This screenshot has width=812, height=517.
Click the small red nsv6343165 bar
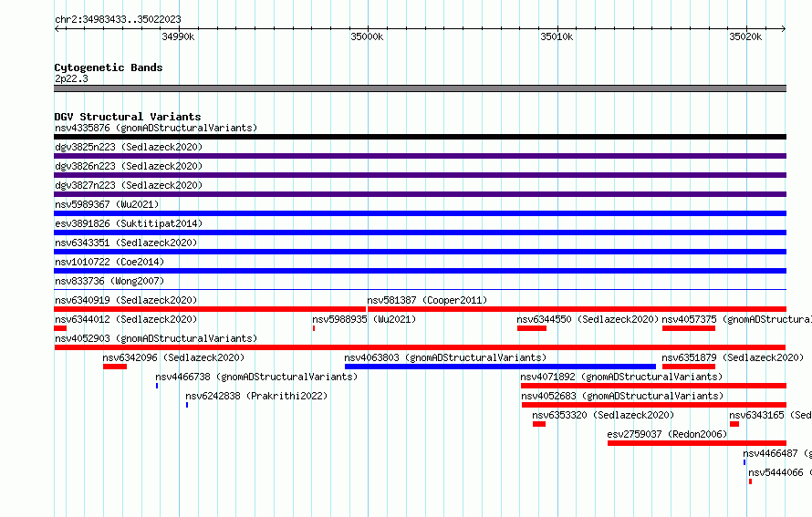(x=734, y=424)
